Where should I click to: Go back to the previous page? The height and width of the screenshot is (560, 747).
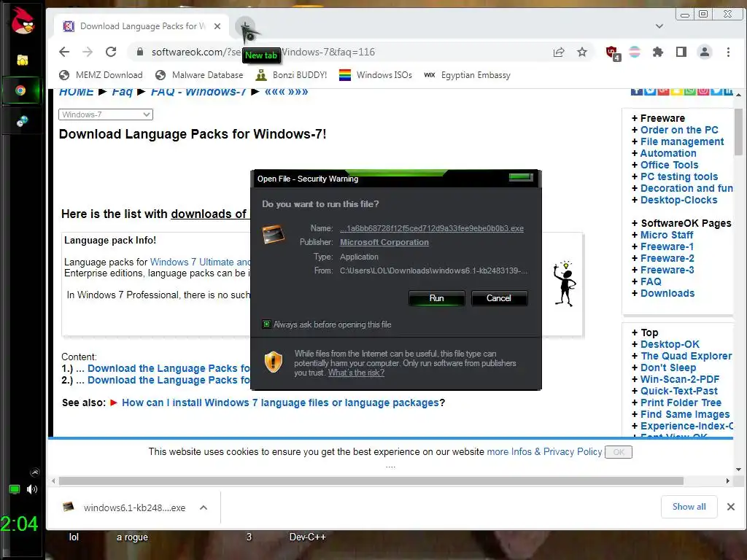point(64,52)
